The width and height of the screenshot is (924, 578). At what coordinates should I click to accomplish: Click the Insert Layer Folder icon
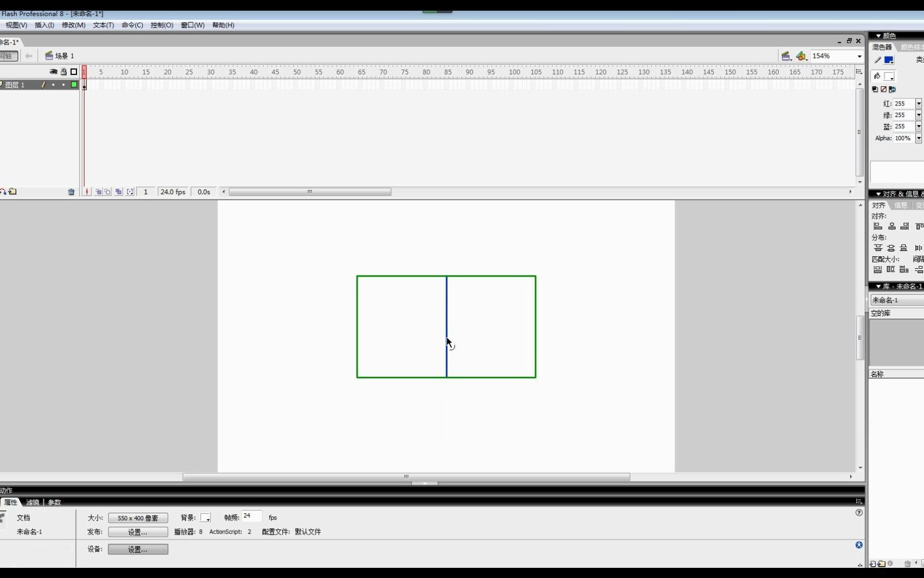13,192
